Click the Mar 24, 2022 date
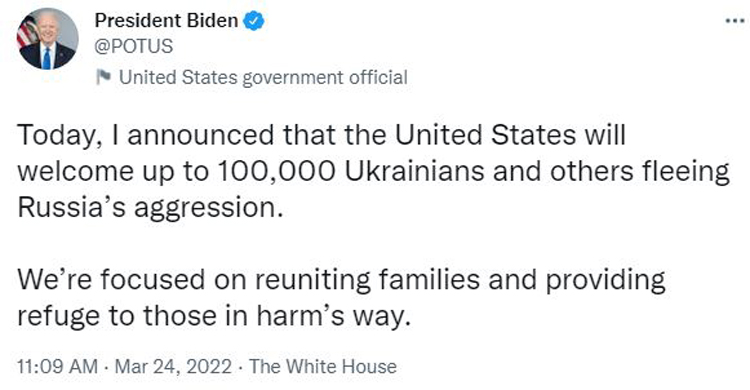750x390 pixels. tap(173, 367)
